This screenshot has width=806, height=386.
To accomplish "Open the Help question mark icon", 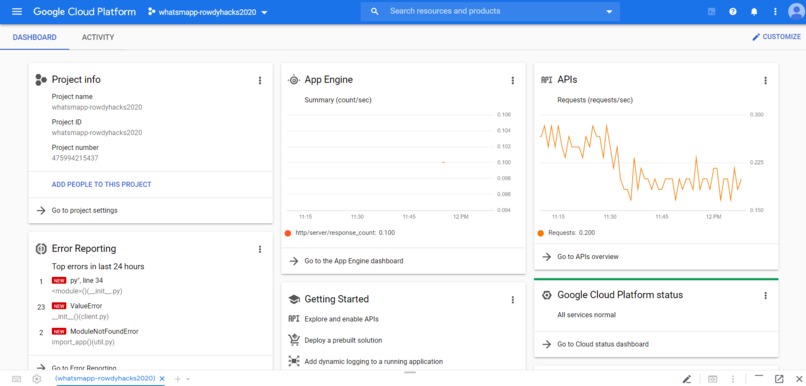I will click(x=733, y=11).
